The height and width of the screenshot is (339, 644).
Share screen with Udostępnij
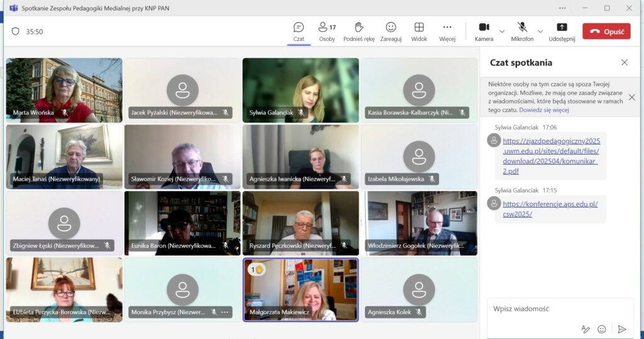point(562,31)
